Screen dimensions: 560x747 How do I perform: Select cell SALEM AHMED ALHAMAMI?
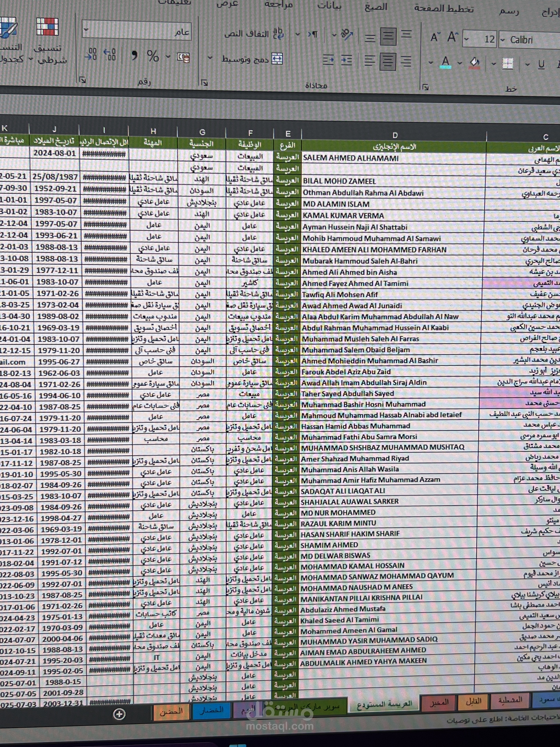pyautogui.click(x=394, y=158)
